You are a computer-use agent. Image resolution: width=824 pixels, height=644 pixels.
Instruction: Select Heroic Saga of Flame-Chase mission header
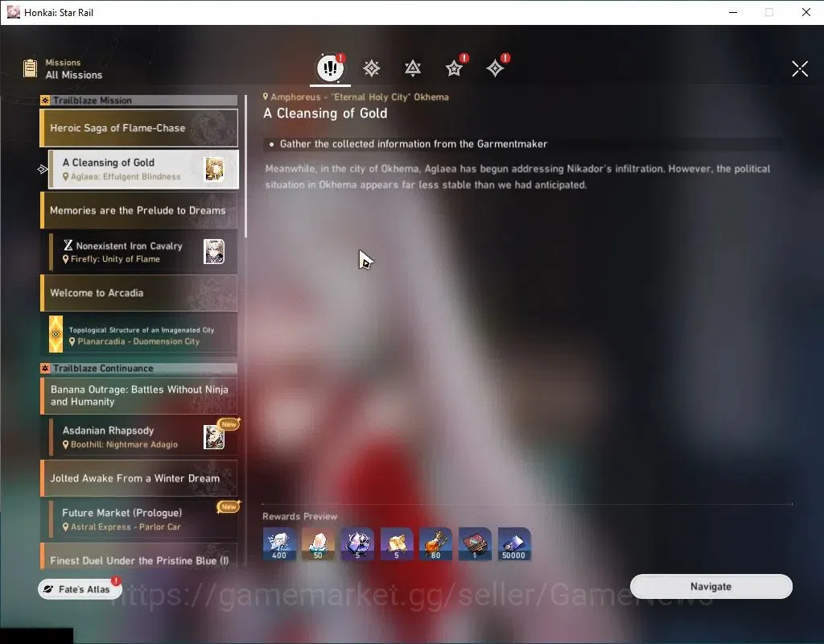tap(139, 128)
